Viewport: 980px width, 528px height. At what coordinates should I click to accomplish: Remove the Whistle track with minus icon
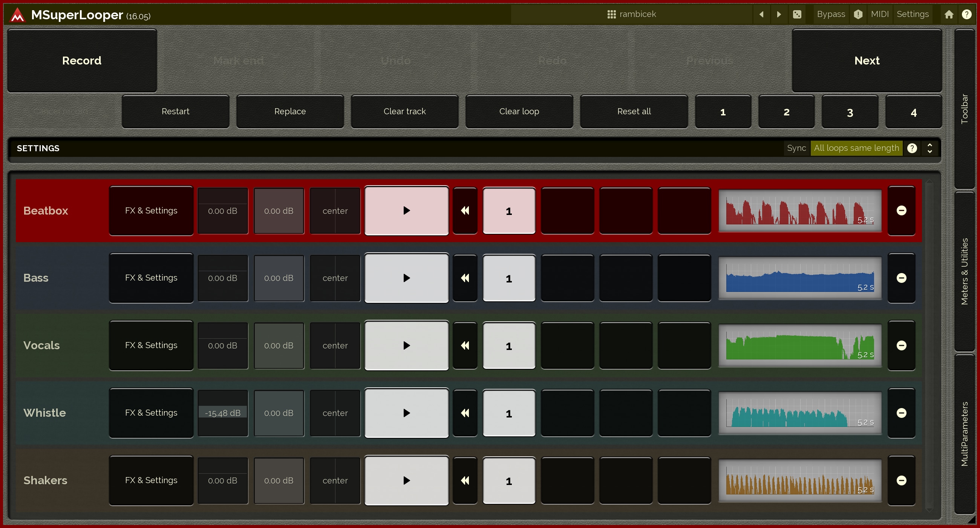tap(901, 413)
